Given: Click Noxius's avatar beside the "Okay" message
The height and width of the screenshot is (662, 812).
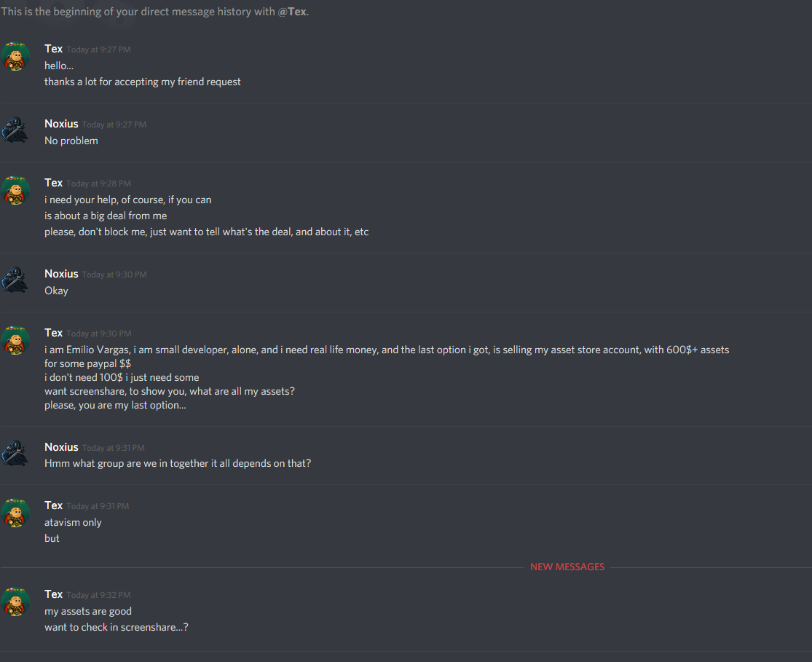Looking at the screenshot, I should point(15,281).
